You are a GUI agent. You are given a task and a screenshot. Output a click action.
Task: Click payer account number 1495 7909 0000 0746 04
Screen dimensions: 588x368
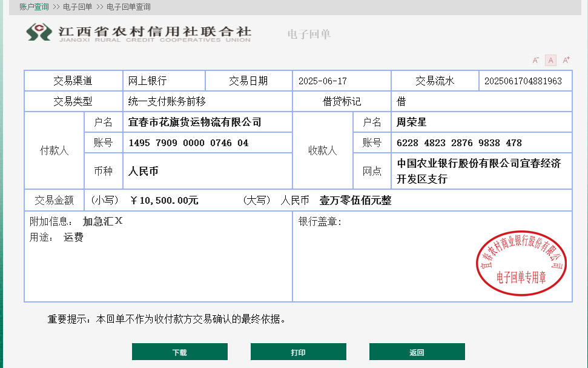tap(188, 142)
